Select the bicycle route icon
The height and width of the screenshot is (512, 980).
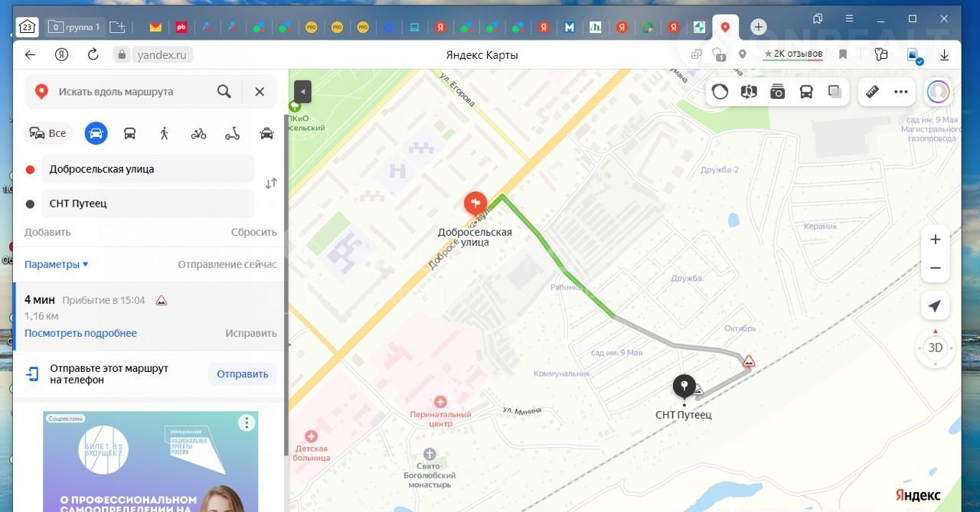198,133
